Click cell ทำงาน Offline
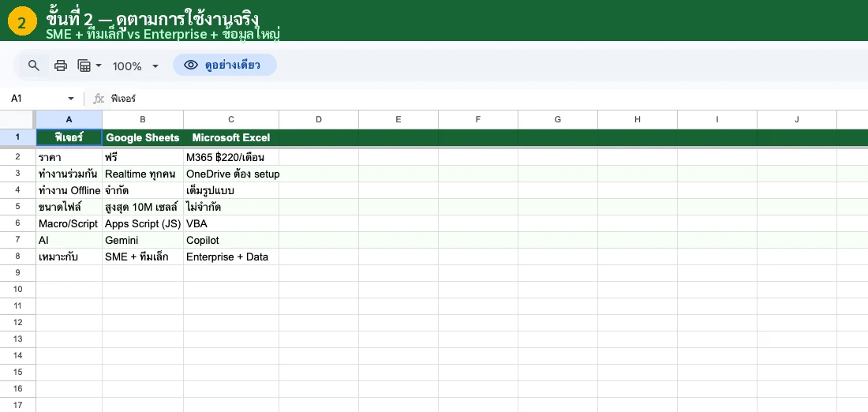868x412 pixels. tap(69, 190)
